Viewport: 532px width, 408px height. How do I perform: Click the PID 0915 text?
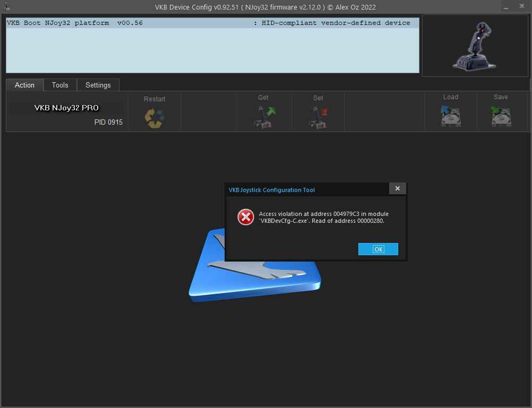108,122
